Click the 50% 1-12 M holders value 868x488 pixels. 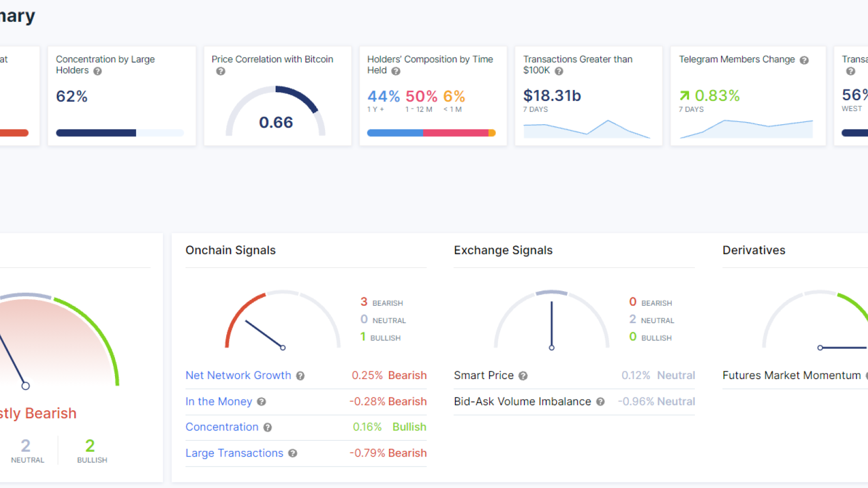click(x=422, y=97)
